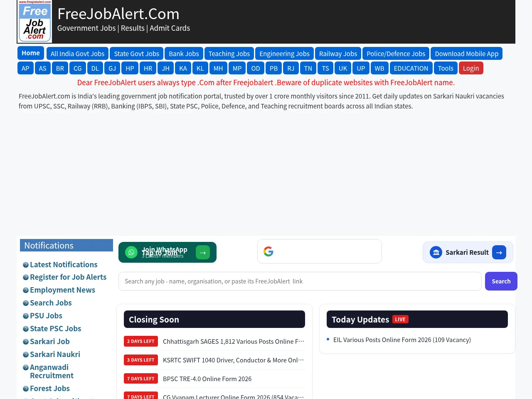Click the Sarkari Result label
Screen dimensions: 532x399
(x=467, y=252)
